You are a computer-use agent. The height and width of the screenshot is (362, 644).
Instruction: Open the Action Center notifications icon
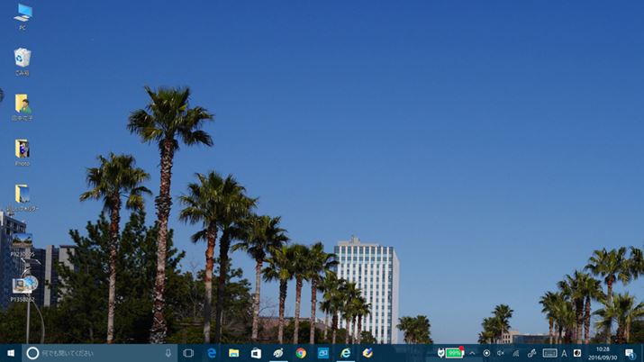click(x=630, y=353)
